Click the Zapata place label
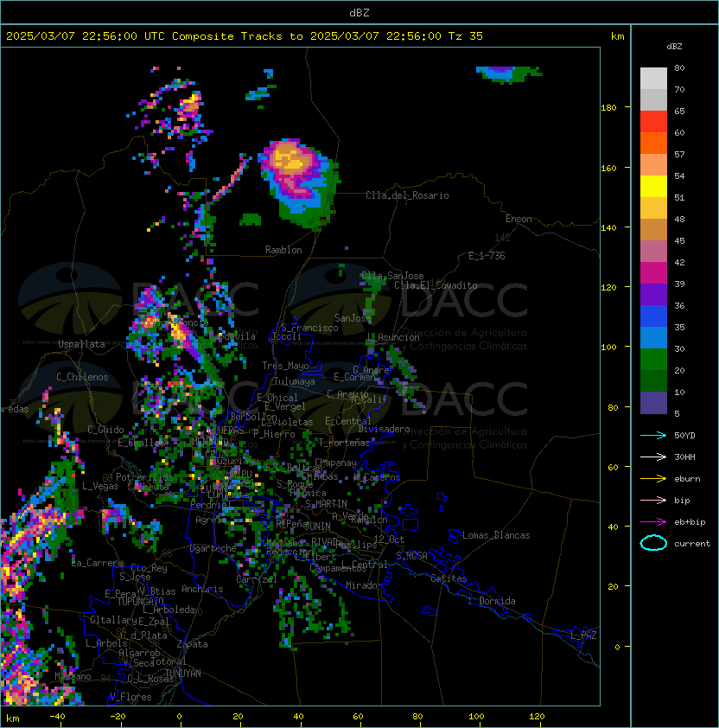719x728 pixels. (192, 644)
